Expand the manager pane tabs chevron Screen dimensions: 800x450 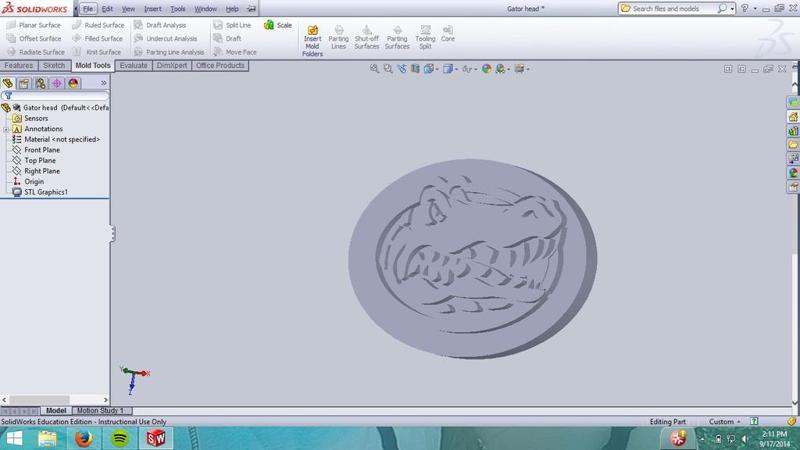(x=104, y=83)
